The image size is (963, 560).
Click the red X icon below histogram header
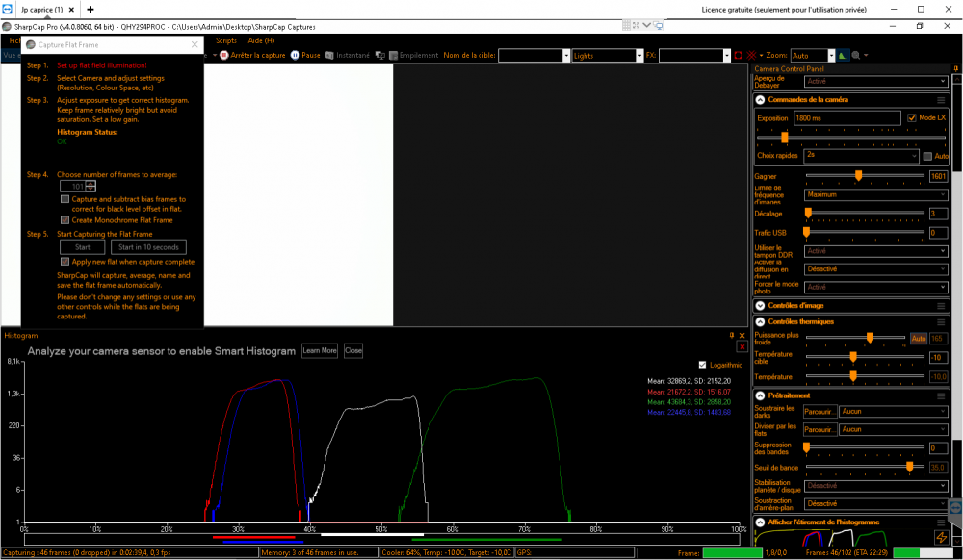(742, 347)
